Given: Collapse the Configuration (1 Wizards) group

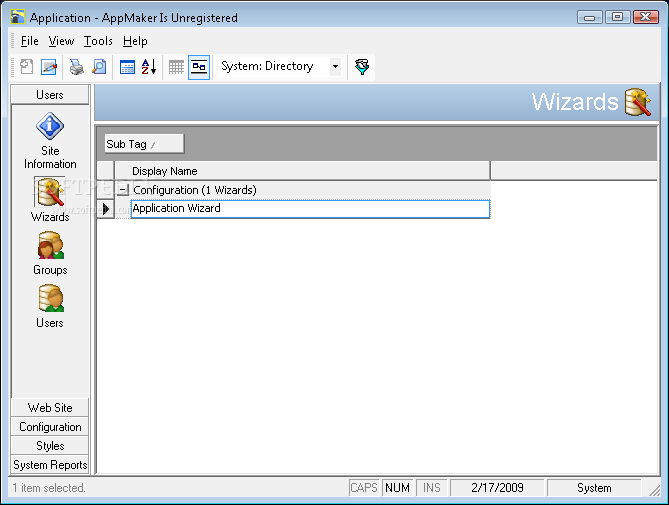Looking at the screenshot, I should (123, 190).
